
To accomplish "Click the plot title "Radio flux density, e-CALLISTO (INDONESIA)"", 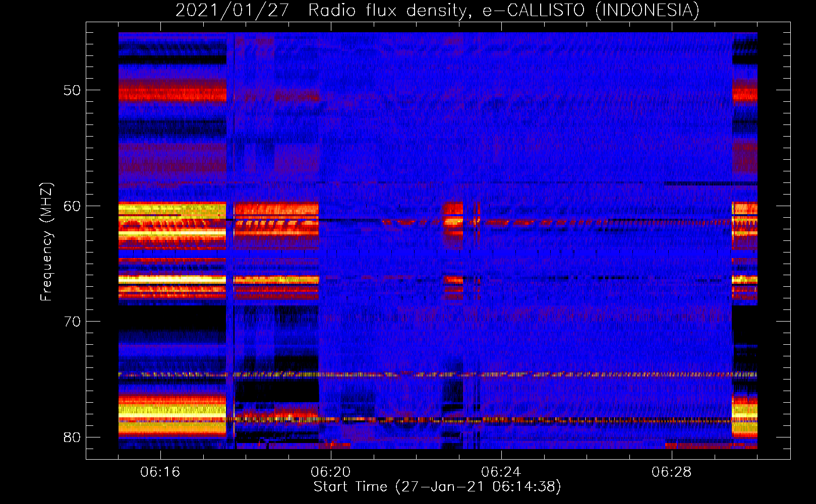I will point(504,10).
